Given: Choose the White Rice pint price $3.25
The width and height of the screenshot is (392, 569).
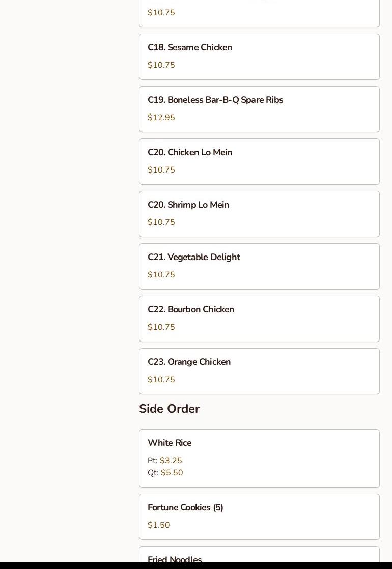Looking at the screenshot, I should [x=171, y=461].
